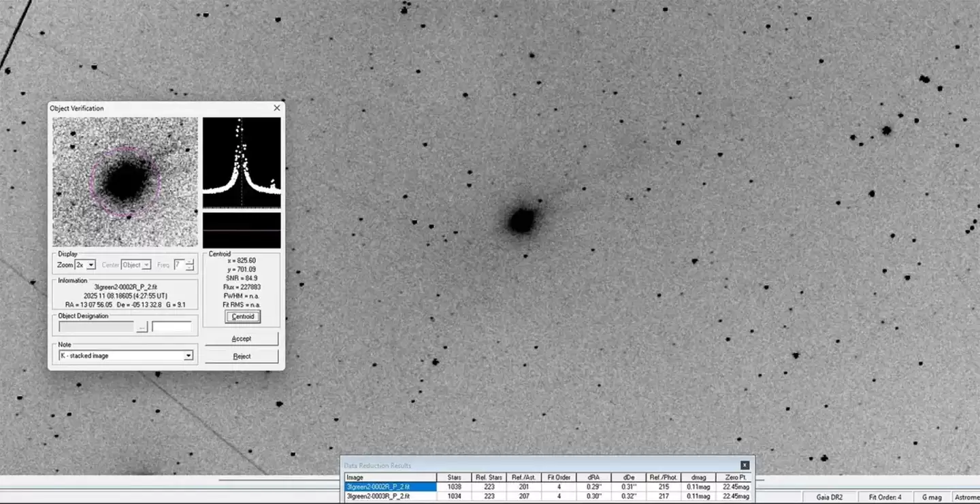This screenshot has height=504, width=980.
Task: Close the Data Reduction Results window
Action: (x=744, y=465)
